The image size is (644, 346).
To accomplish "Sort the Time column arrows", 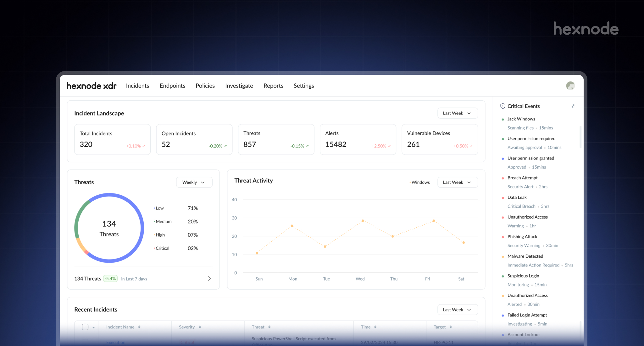I will pos(375,327).
